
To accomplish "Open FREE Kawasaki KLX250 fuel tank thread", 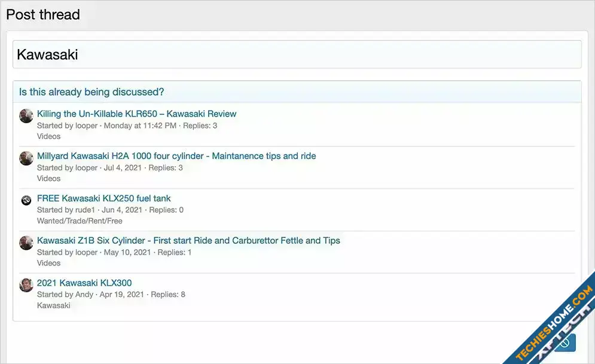I will pos(103,198).
